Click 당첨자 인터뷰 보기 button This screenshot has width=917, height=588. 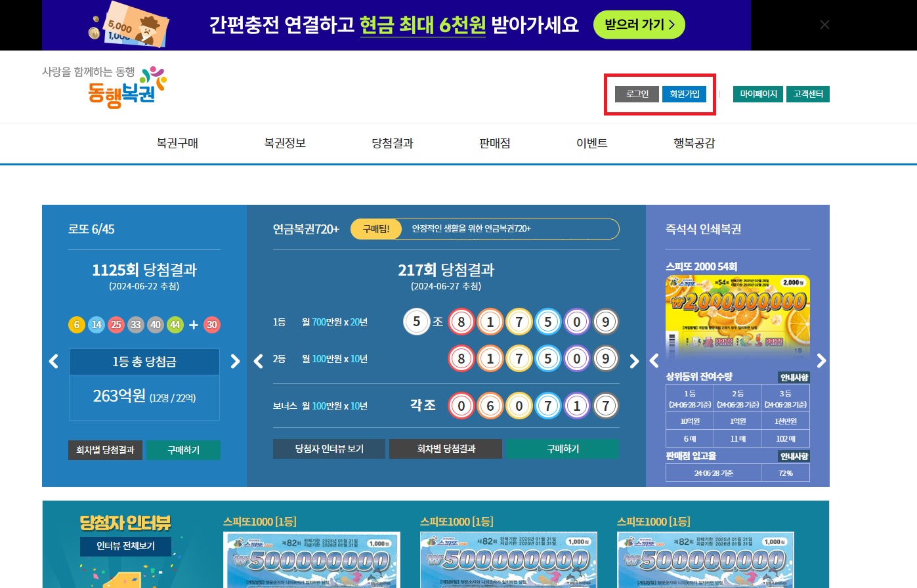coord(329,449)
